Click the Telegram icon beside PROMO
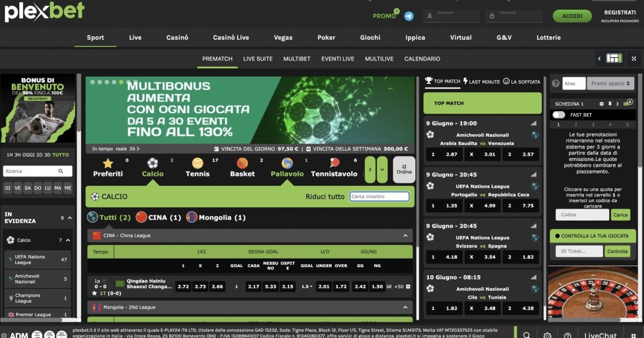Screen dimensions: 644x338 tap(409, 16)
